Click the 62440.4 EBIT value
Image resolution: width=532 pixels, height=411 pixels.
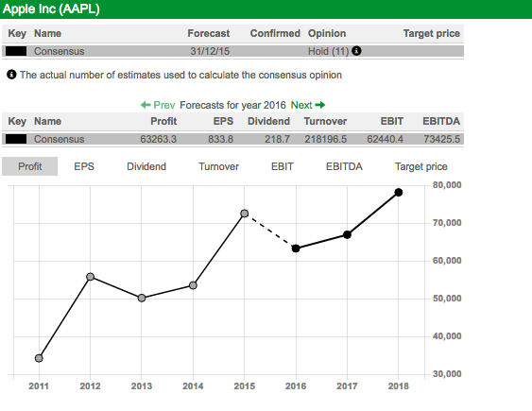click(386, 139)
